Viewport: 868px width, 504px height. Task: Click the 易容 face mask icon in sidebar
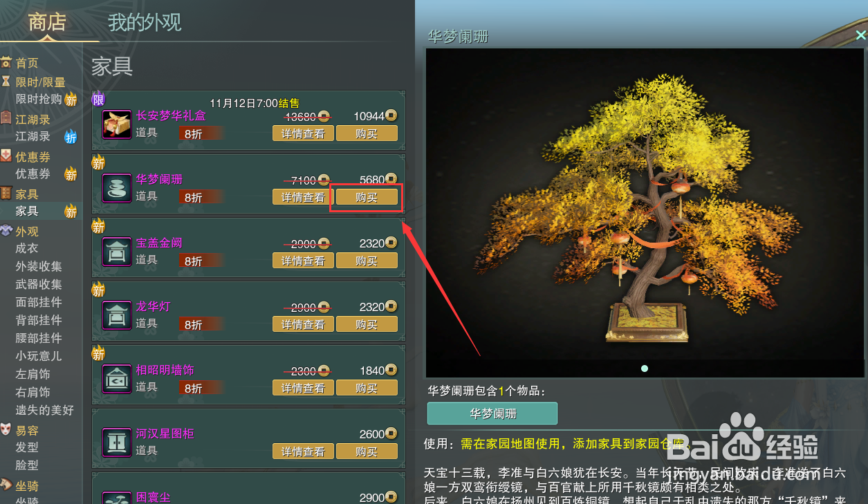click(8, 430)
